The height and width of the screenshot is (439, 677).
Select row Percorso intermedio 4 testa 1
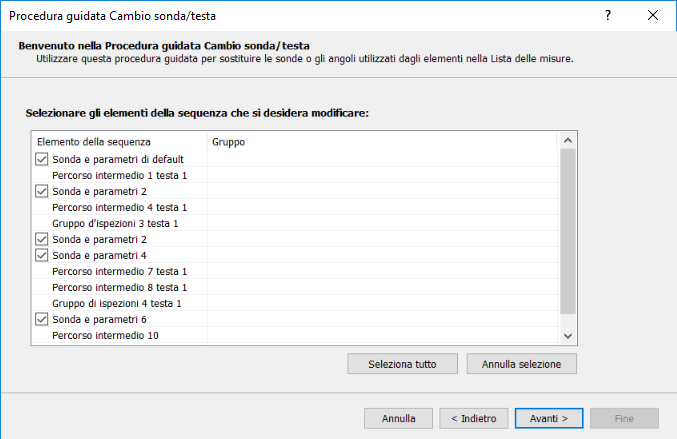coord(119,207)
